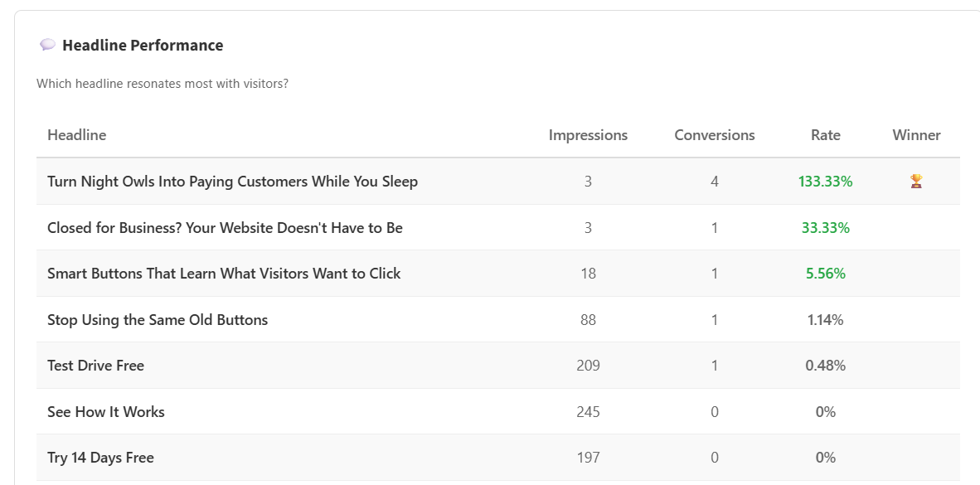Click the speech bubble icon beside Headline Performance
The width and height of the screenshot is (980, 485).
pyautogui.click(x=47, y=45)
